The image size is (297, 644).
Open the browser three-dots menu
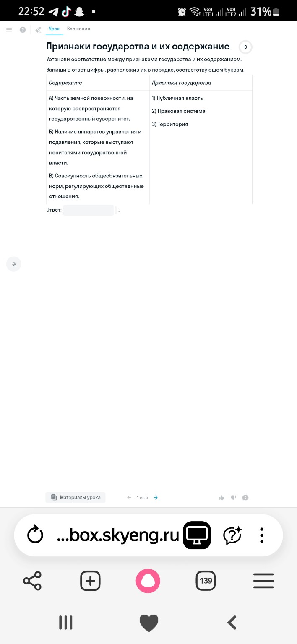pyautogui.click(x=262, y=535)
